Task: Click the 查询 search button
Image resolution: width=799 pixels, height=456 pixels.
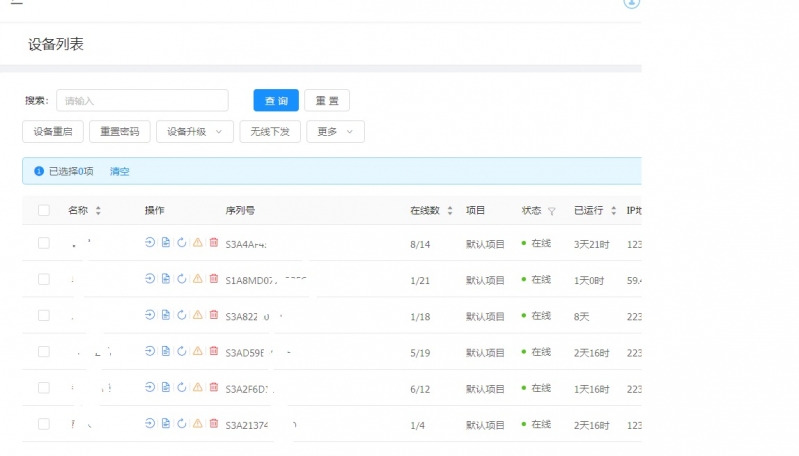Action: 276,100
